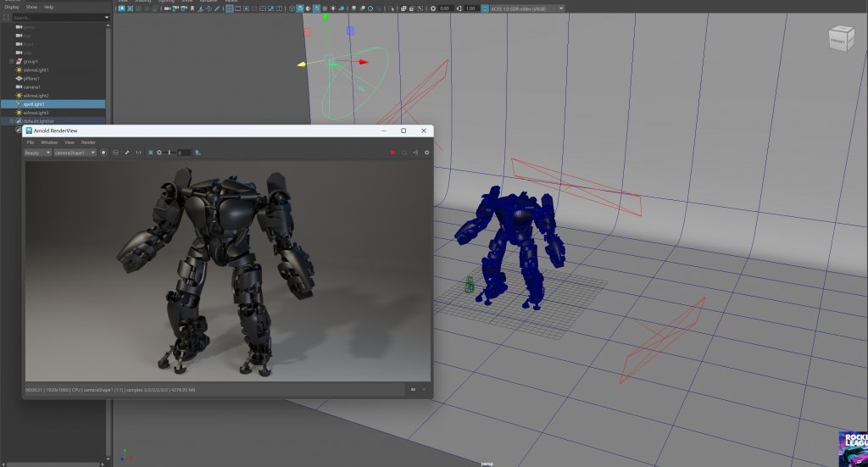Select defaultLightSet in the Outliner
This screenshot has height=467, width=868.
[x=38, y=120]
